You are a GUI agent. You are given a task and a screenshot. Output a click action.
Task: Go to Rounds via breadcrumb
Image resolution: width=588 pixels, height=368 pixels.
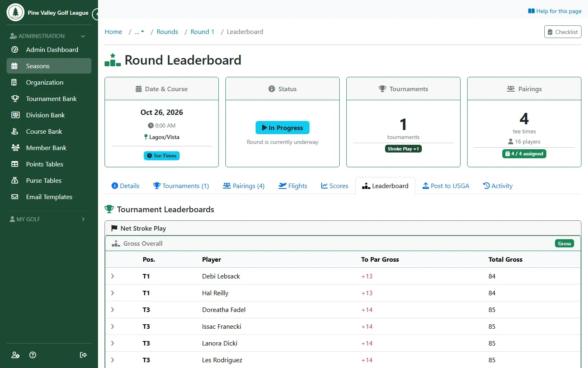(x=167, y=32)
